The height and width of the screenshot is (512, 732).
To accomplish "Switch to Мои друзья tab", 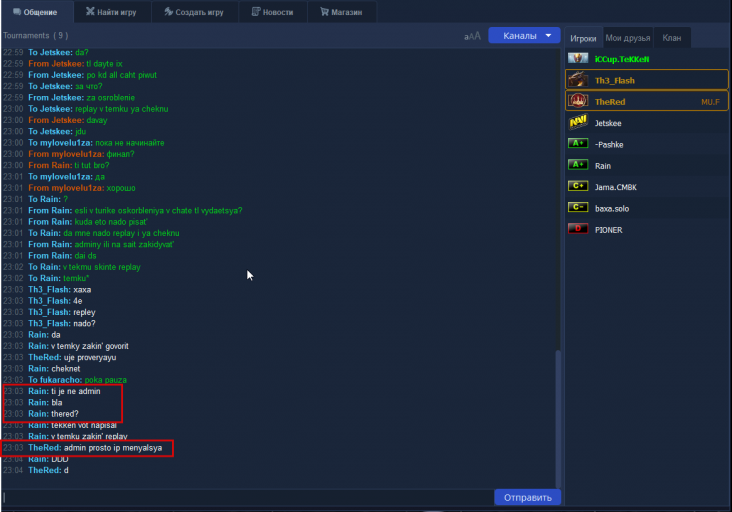I will (627, 38).
